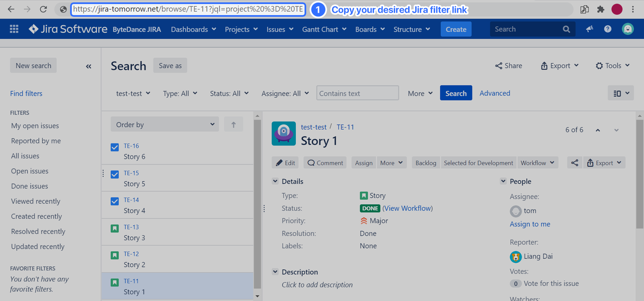Click the share icon next to Export button
644x301 pixels.
coord(575,163)
